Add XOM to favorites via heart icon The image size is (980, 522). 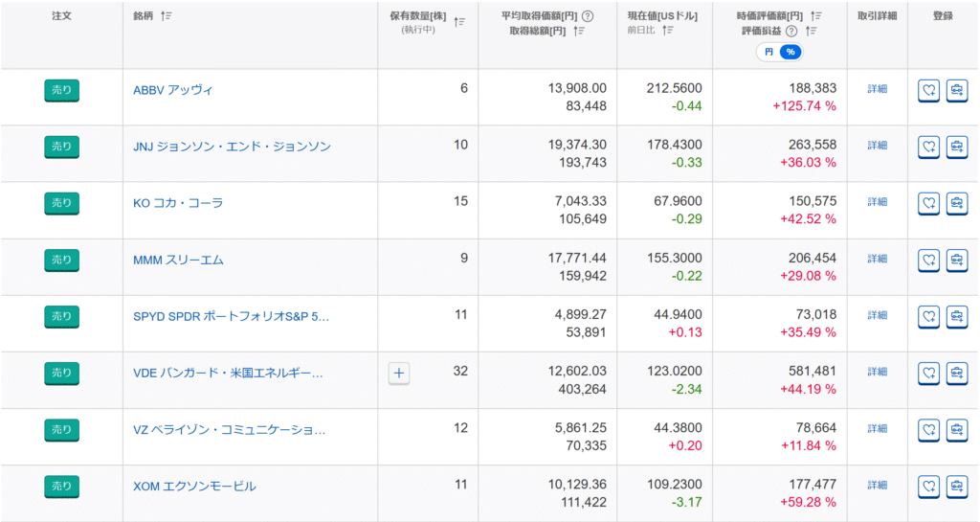[928, 487]
